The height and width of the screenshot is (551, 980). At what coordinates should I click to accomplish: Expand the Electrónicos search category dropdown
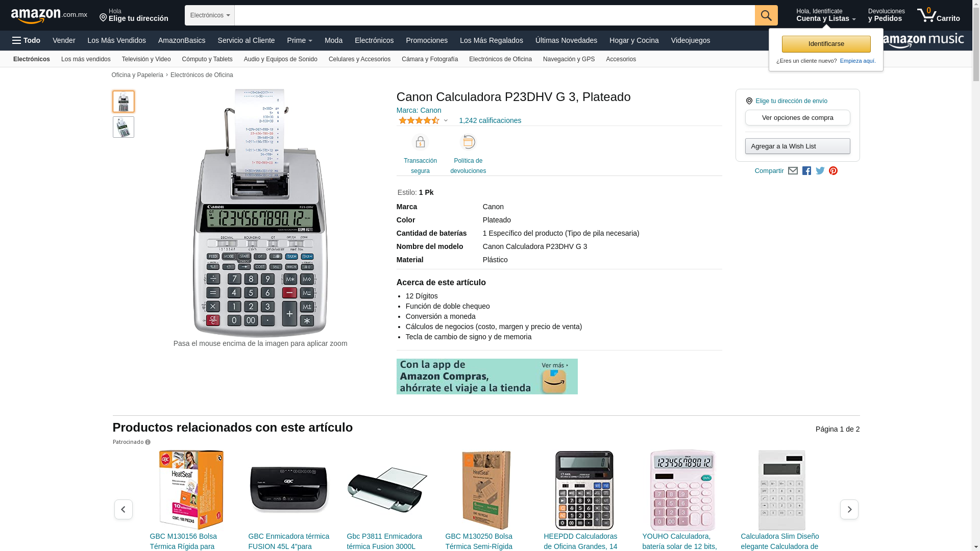point(210,15)
